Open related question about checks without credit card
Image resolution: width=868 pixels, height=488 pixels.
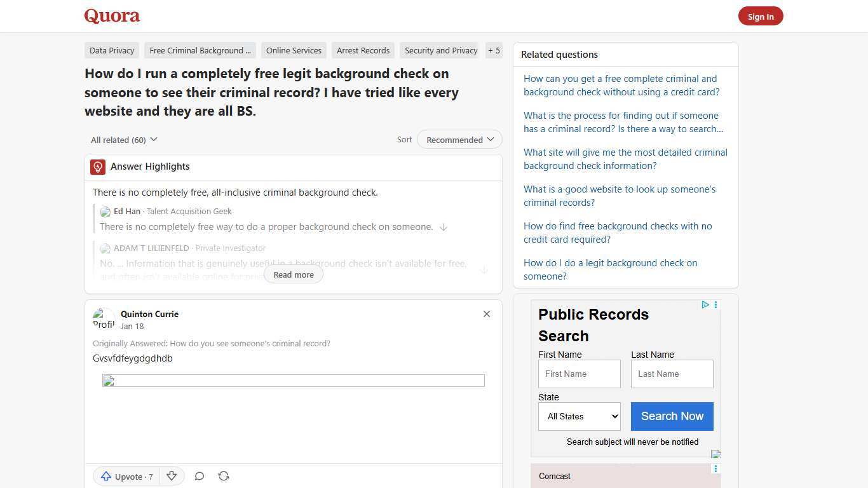click(621, 85)
